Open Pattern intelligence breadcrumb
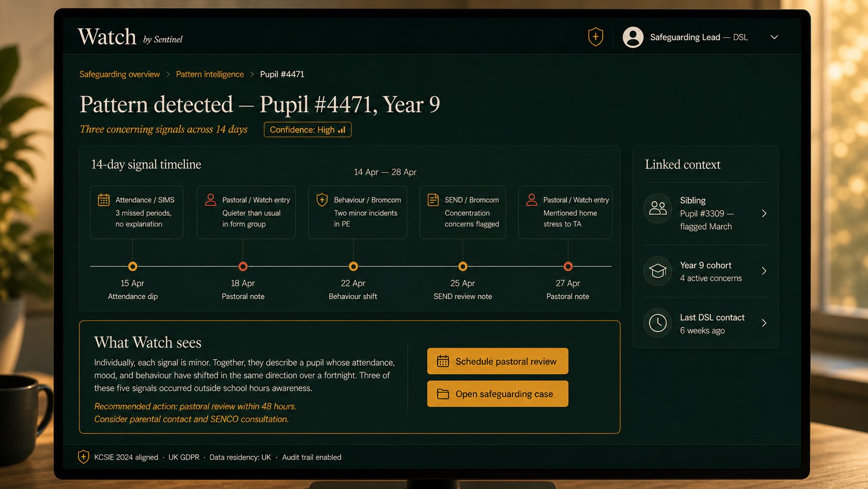This screenshot has height=489, width=868. pyautogui.click(x=210, y=74)
